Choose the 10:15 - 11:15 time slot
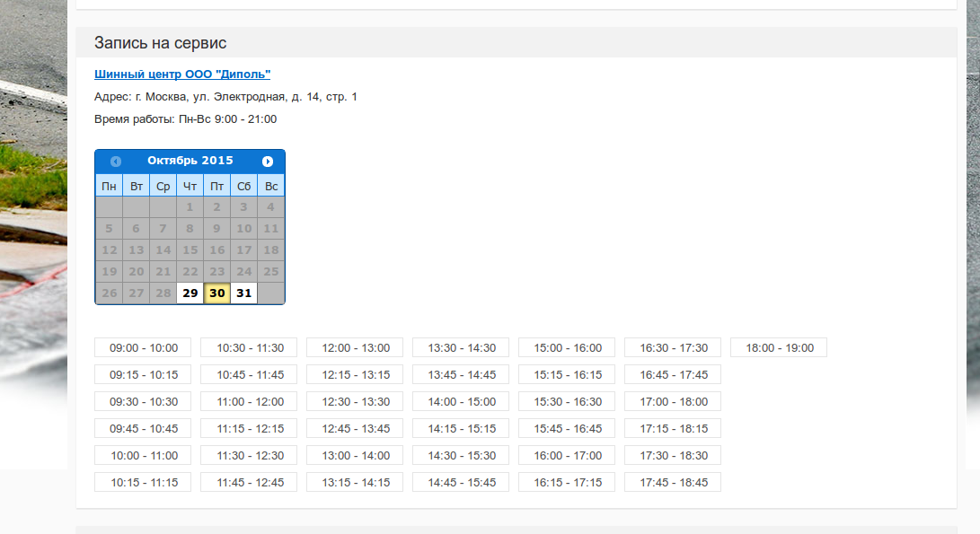980x534 pixels. point(143,482)
